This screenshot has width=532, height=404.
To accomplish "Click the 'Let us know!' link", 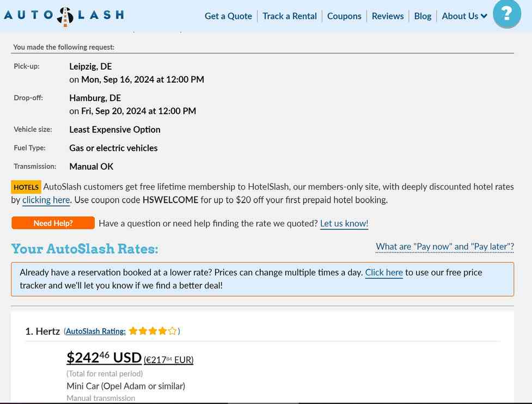I will click(344, 223).
